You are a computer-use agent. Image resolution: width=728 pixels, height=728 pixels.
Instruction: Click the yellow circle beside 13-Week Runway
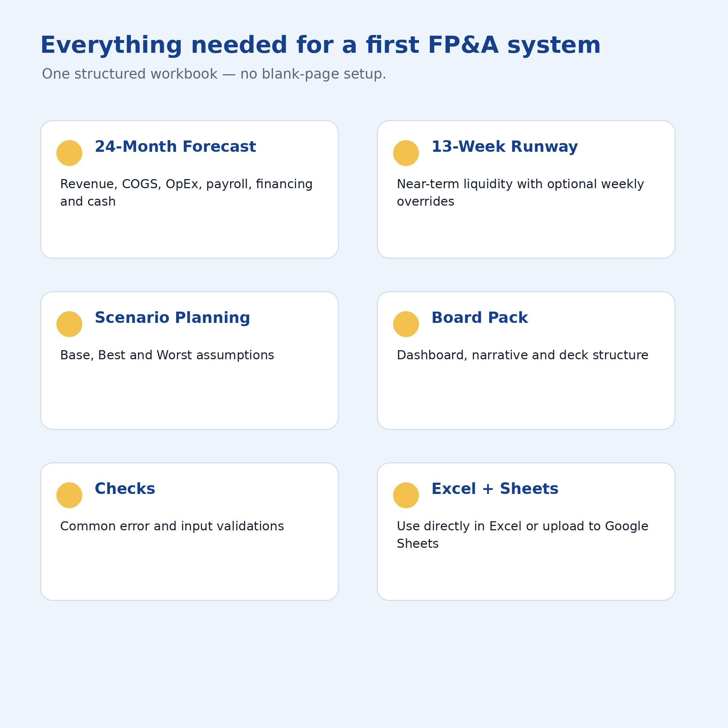[406, 153]
